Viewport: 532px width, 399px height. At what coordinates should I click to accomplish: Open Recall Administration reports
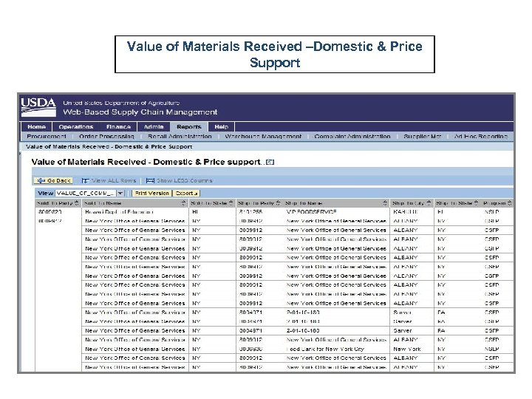point(180,137)
